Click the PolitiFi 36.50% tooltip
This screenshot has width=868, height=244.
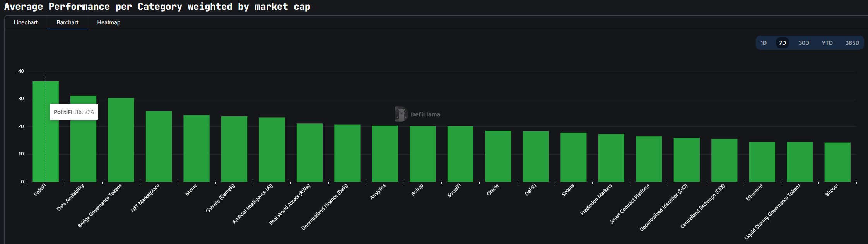(x=73, y=112)
